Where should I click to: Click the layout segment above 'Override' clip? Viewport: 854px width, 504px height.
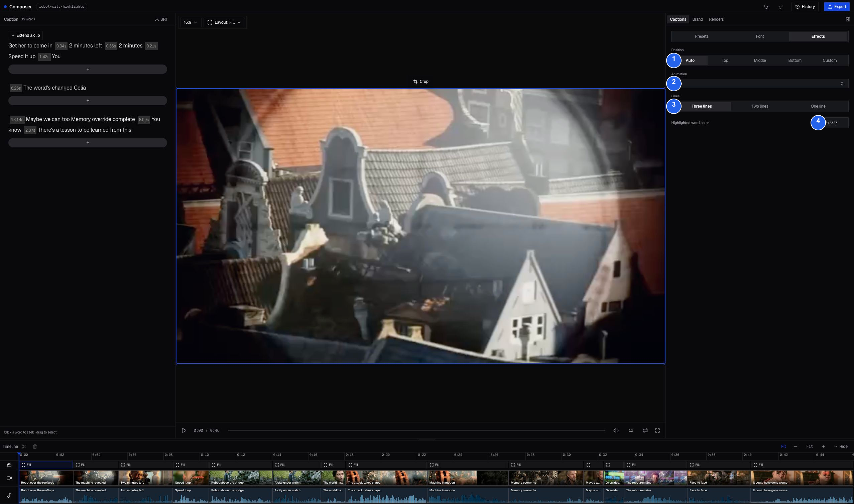coord(614,465)
